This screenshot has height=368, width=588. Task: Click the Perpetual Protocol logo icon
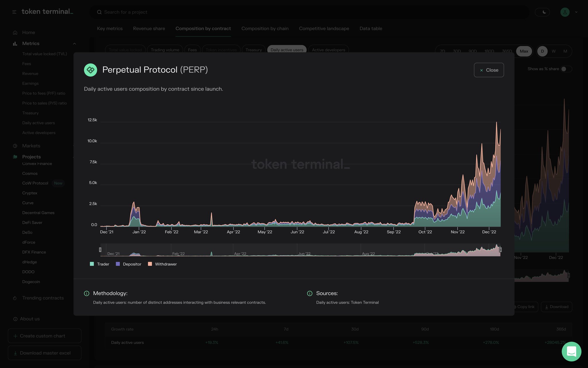(x=90, y=70)
